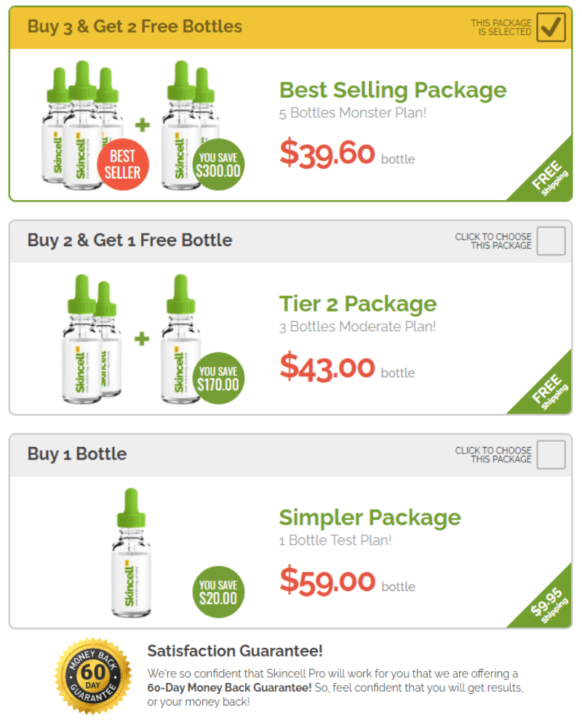Screen dimensions: 582x728
Task: Click the You Save $300.00 badge
Action: 218,165
